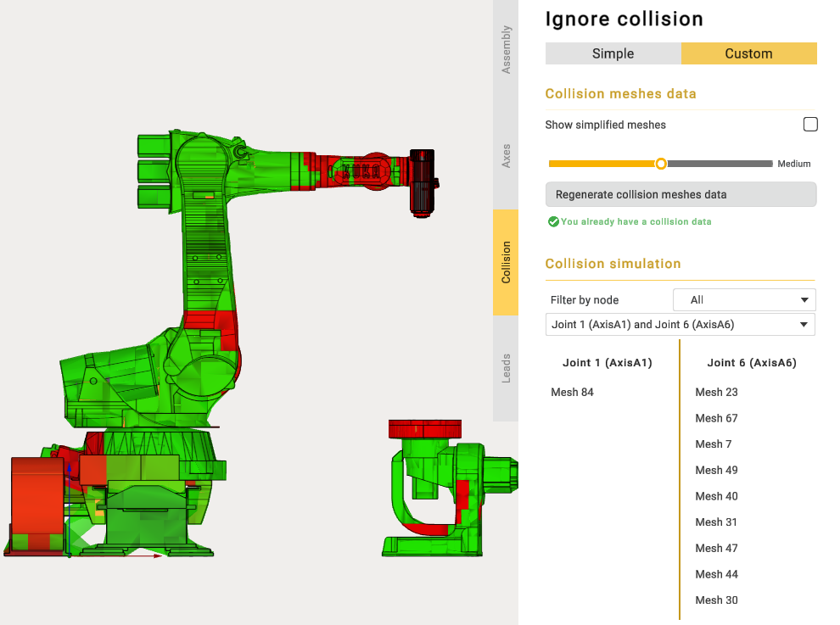Select Mesh 23 in Joint 6 list
This screenshot has height=625, width=840.
[x=716, y=392]
